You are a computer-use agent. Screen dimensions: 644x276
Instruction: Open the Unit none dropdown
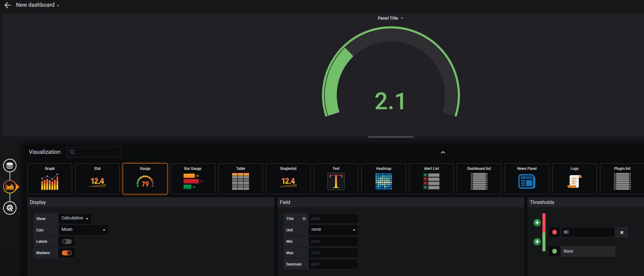(333, 230)
